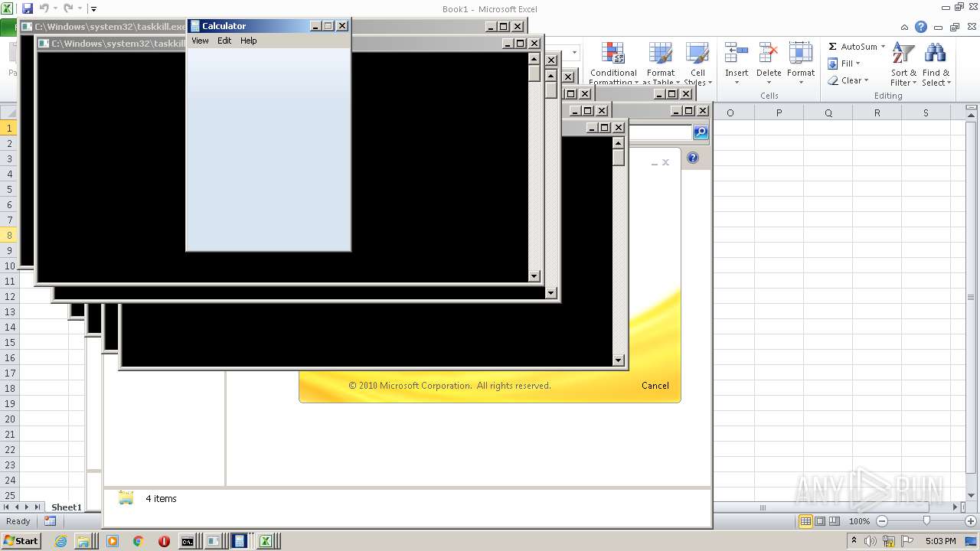Click Redo in Quick Access Toolbar
The width and height of the screenshot is (980, 551).
(x=68, y=8)
